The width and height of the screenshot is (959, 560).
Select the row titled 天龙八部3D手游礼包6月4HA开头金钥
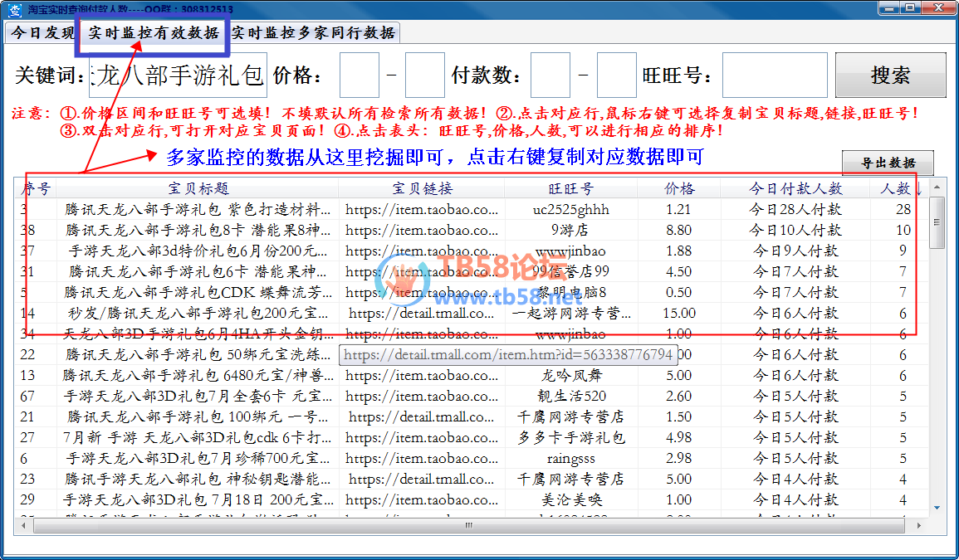tap(471, 334)
